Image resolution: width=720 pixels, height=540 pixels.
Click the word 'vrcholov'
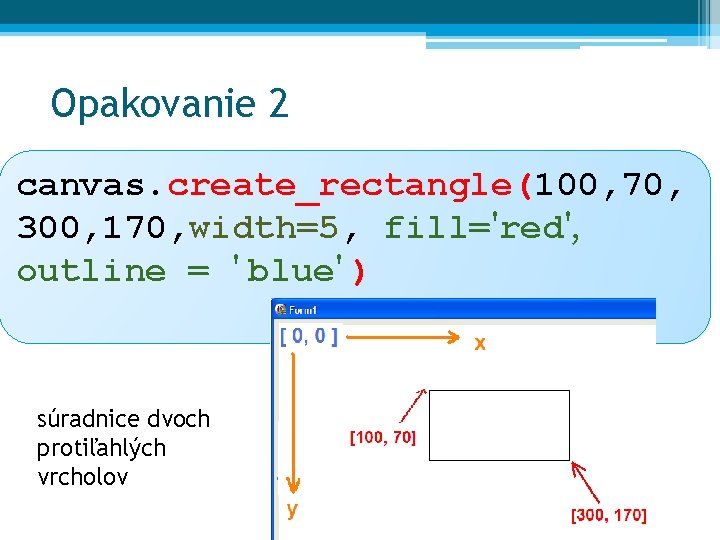tap(83, 477)
